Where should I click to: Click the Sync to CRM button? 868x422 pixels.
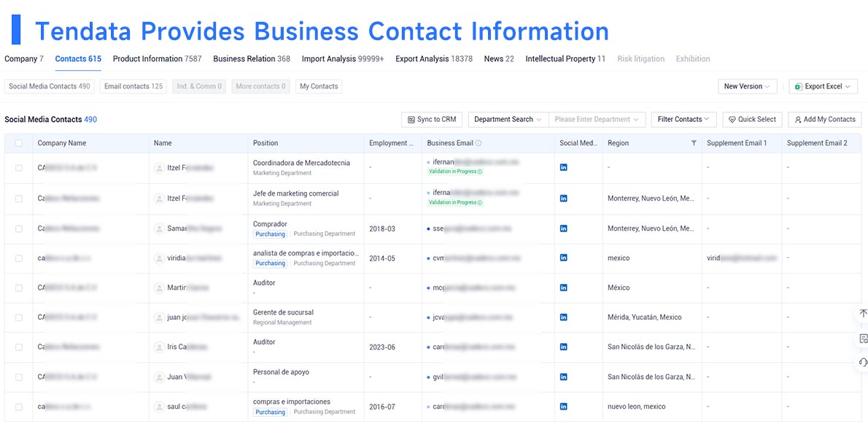(x=432, y=119)
